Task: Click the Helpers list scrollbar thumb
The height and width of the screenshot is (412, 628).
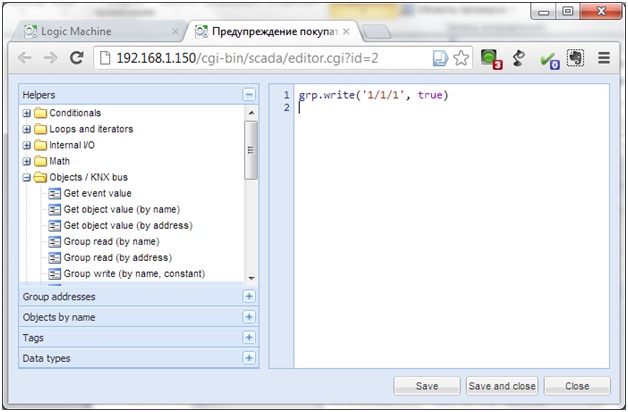Action: click(251, 150)
